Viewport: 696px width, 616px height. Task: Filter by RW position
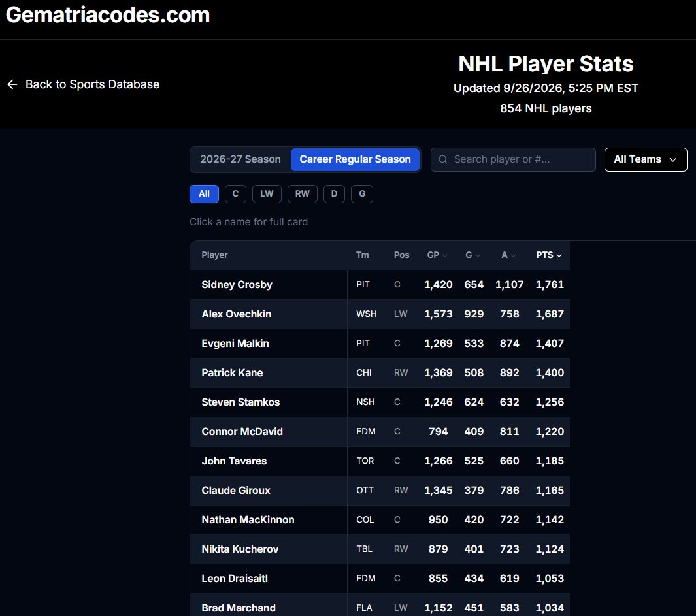pos(303,194)
